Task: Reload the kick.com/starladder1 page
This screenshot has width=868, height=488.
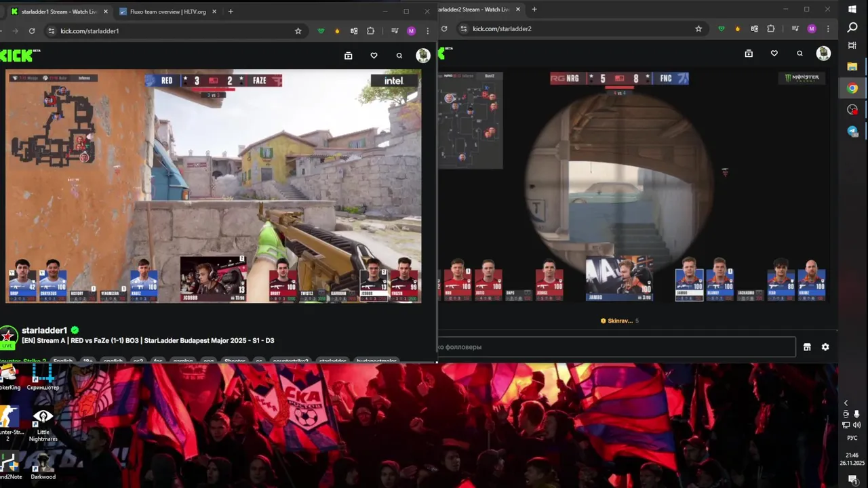Action: pyautogui.click(x=32, y=30)
